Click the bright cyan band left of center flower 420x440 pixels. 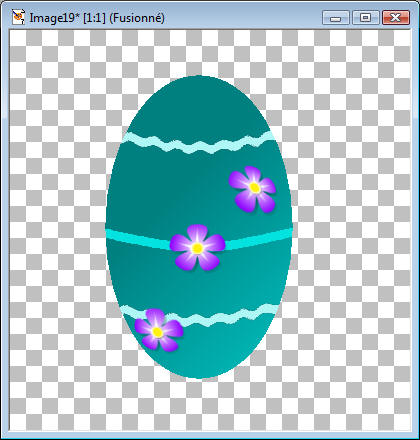(x=138, y=238)
